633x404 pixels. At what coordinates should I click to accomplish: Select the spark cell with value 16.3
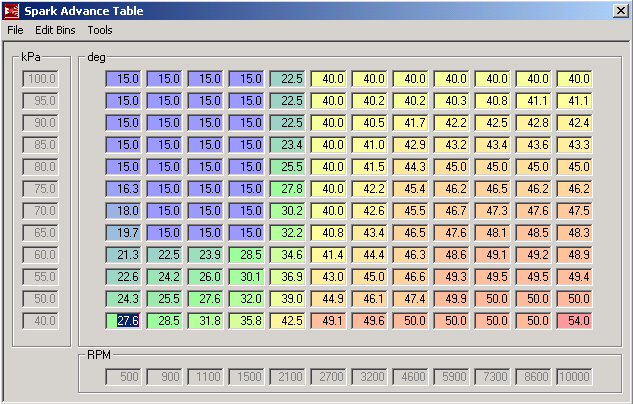coord(123,188)
